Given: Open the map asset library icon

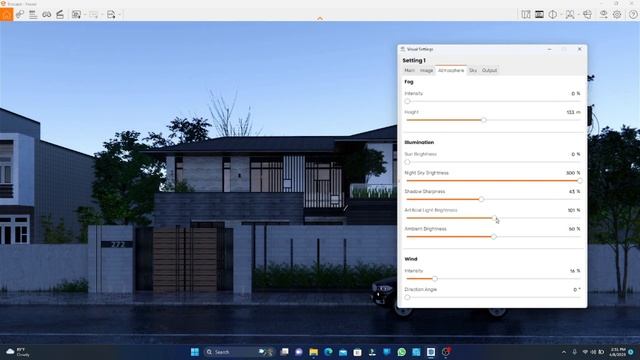Looking at the screenshot, I should (x=526, y=14).
